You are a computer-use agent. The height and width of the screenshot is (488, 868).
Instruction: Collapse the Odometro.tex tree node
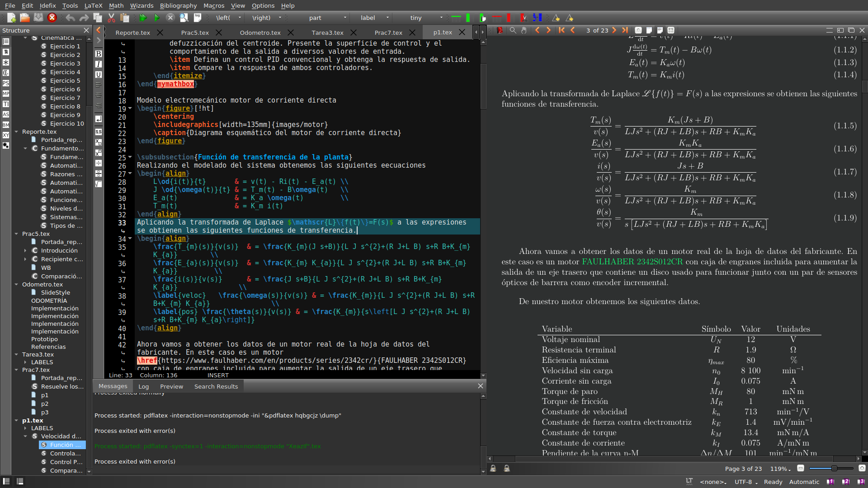(16, 284)
